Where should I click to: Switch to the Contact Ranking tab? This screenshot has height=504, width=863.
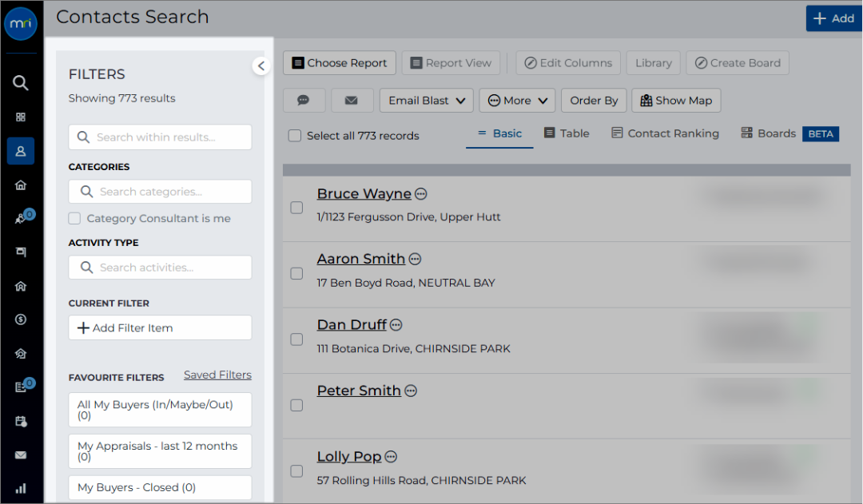pyautogui.click(x=666, y=133)
